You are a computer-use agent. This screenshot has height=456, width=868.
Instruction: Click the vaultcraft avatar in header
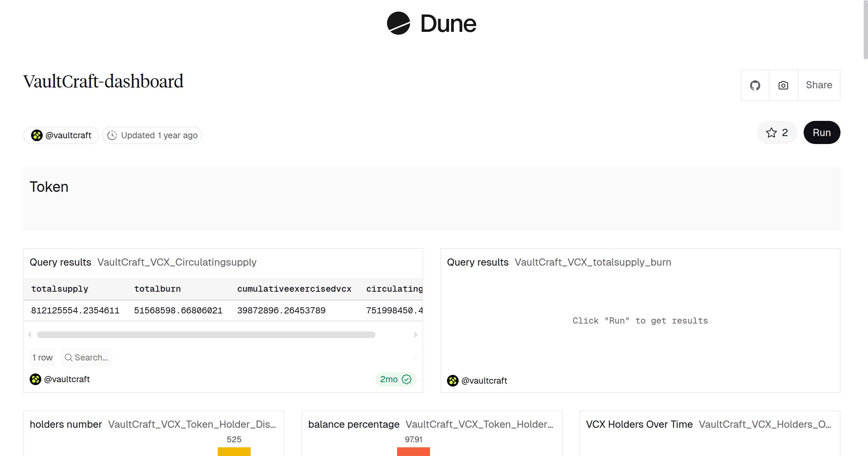pos(37,135)
